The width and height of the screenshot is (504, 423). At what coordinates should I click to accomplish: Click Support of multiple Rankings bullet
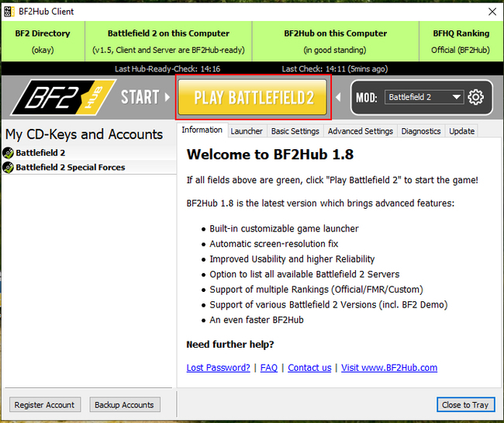(316, 290)
